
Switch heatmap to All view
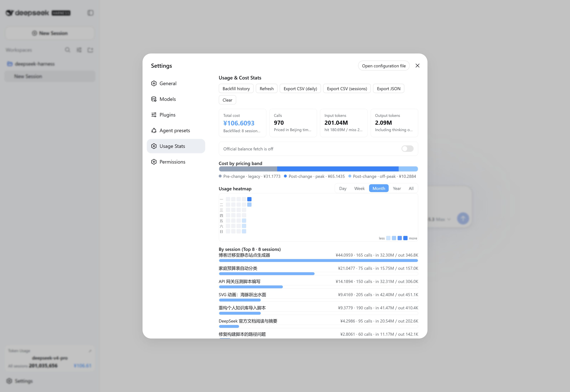(411, 188)
